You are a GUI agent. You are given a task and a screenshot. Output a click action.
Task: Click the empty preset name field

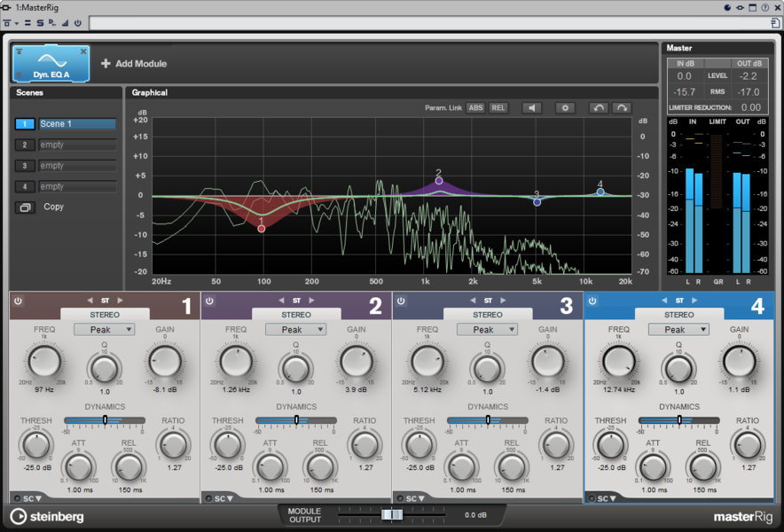pos(429,23)
